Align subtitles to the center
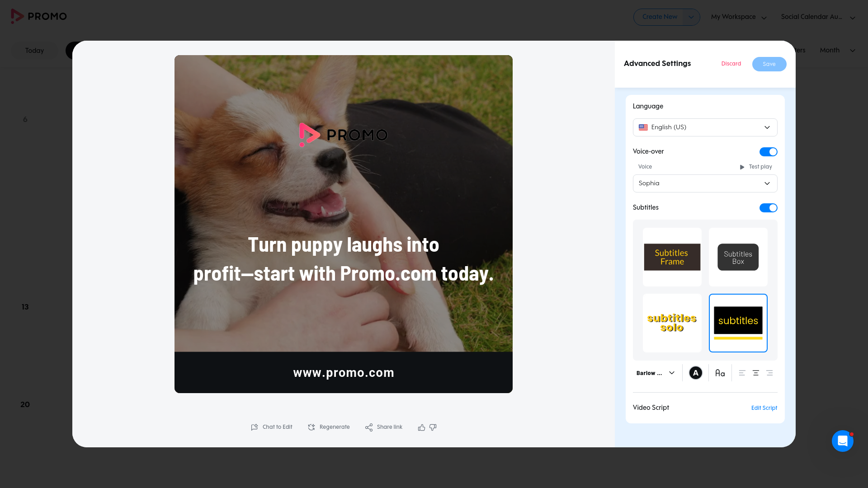This screenshot has width=868, height=488. tap(755, 373)
